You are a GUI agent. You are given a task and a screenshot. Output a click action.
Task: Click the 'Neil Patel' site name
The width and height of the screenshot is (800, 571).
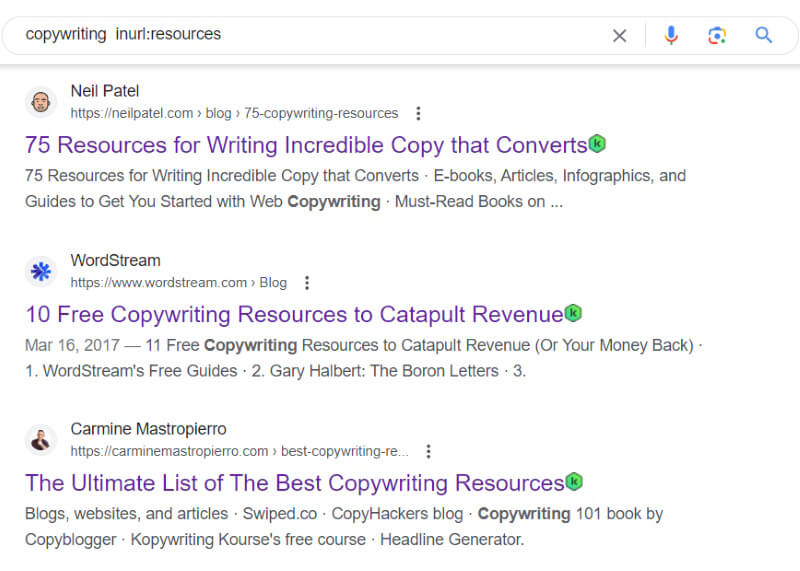pyautogui.click(x=105, y=91)
